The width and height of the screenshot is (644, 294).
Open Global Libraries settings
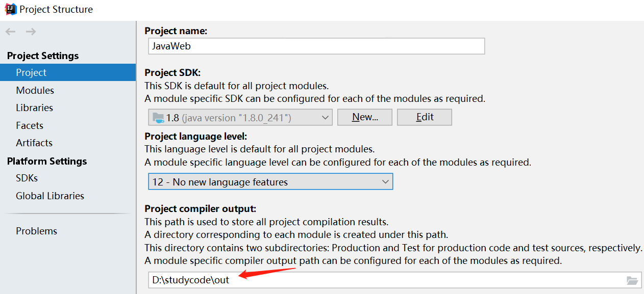coord(49,196)
